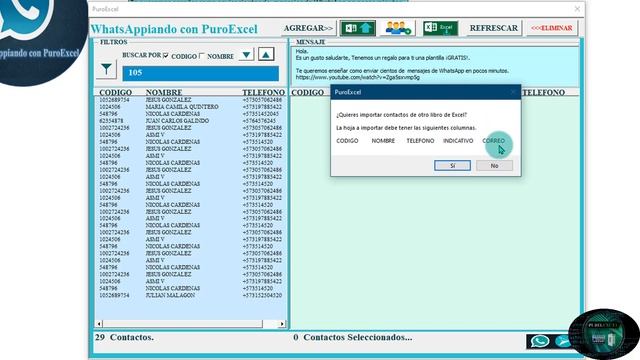Click the AGREGAR>> button
This screenshot has height=360, width=640.
[309, 28]
